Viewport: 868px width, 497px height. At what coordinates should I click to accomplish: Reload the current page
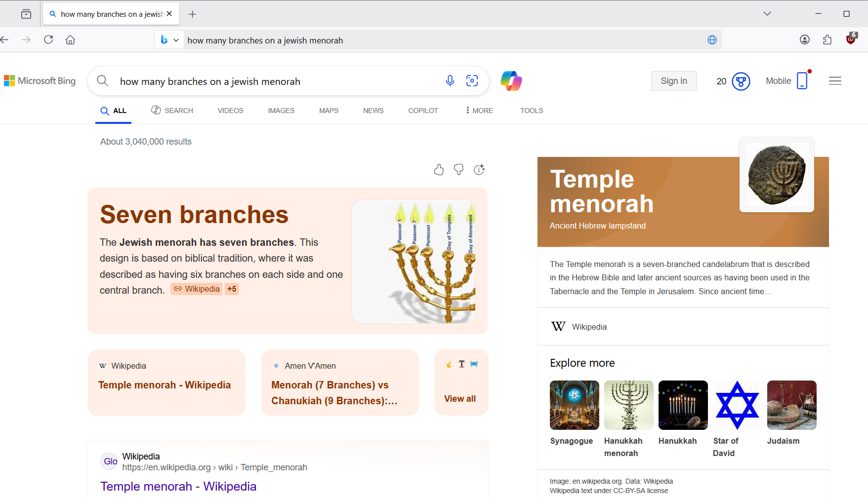[x=48, y=40]
